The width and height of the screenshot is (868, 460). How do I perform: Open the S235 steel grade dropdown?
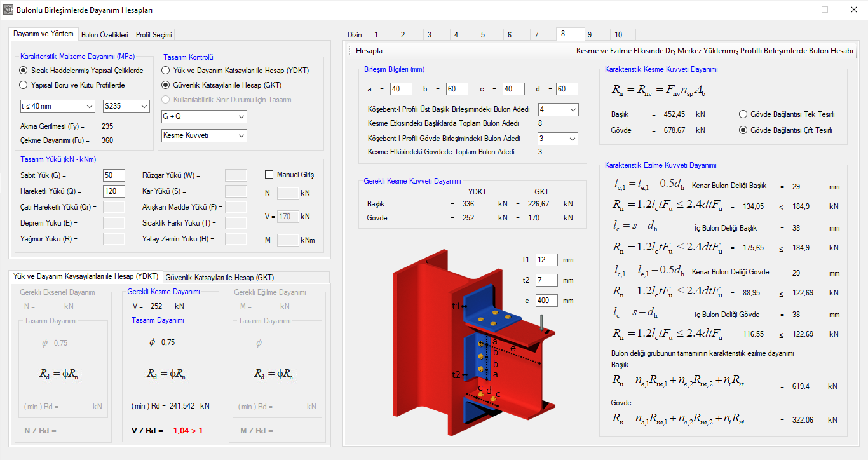[x=126, y=106]
